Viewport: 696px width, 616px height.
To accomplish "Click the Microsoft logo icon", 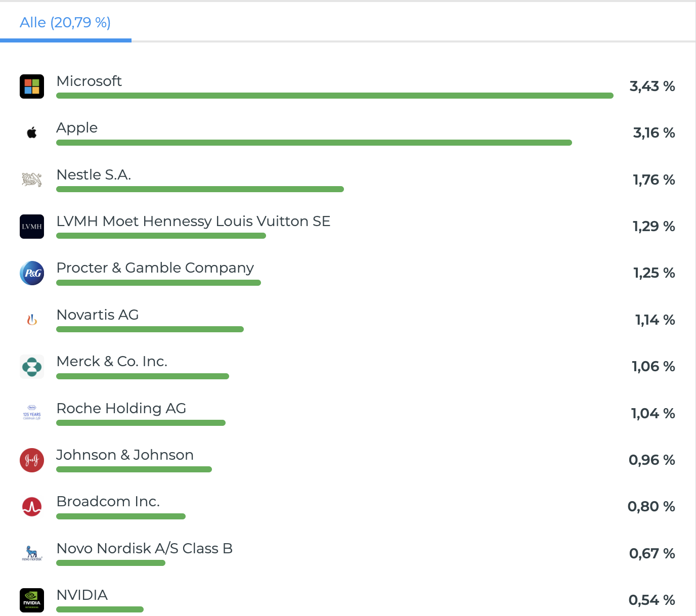I will click(32, 86).
